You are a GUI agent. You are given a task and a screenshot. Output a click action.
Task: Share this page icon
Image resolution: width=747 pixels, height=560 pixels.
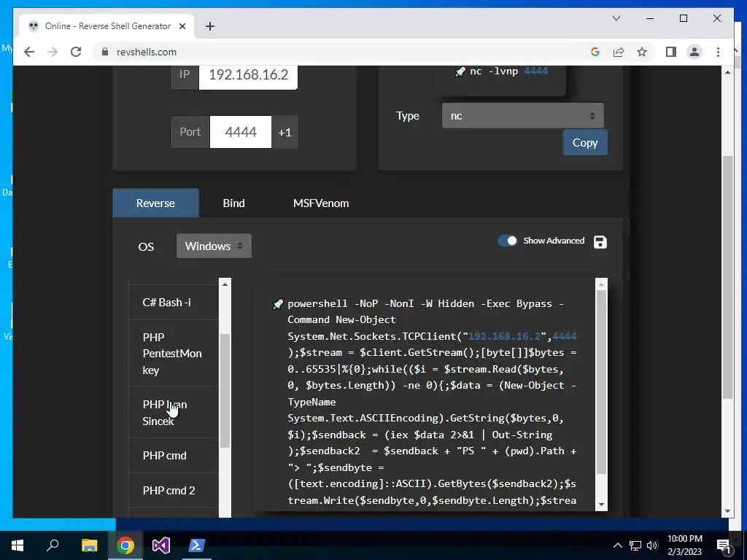[619, 52]
